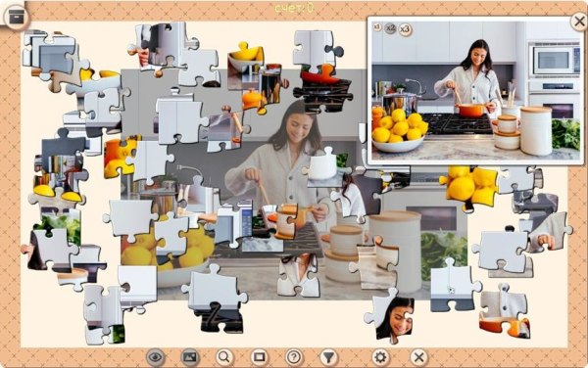Image resolution: width=588 pixels, height=368 pixels.
Task: Open the gear settings
Action: coord(380,357)
